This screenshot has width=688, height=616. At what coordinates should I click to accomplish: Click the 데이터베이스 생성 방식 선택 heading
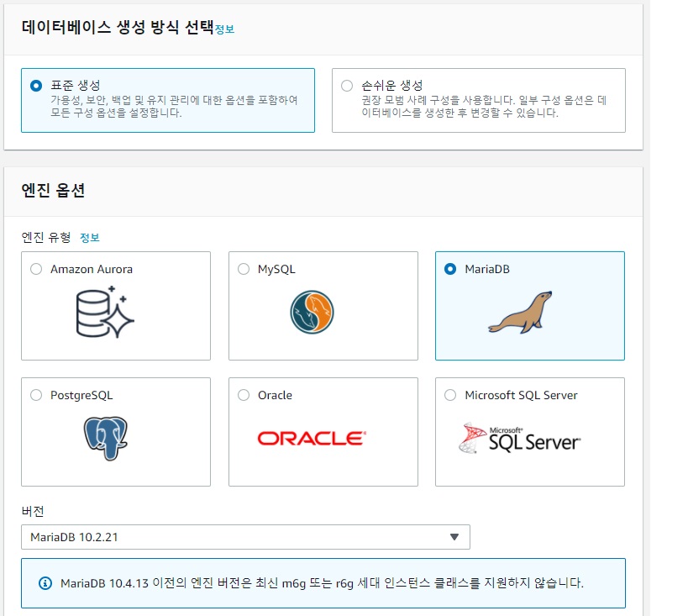coord(117,27)
